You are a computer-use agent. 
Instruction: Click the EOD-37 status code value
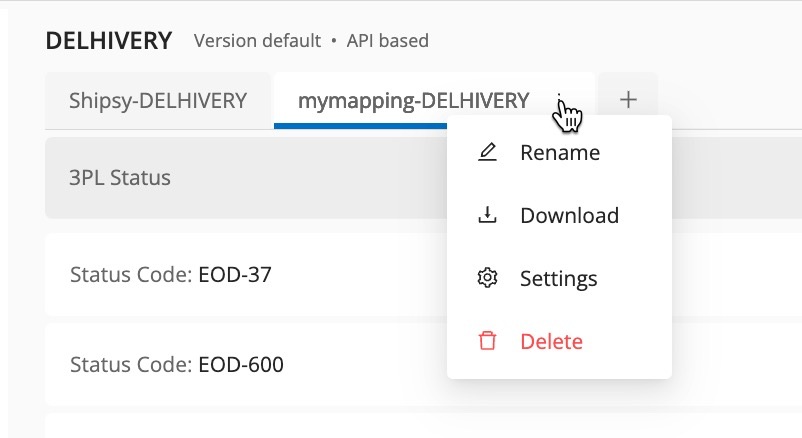point(235,274)
